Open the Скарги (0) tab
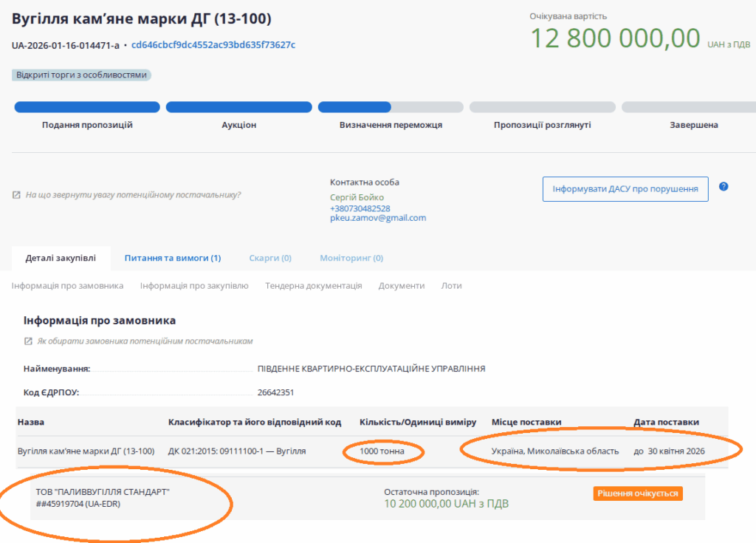The image size is (756, 543). pyautogui.click(x=270, y=259)
